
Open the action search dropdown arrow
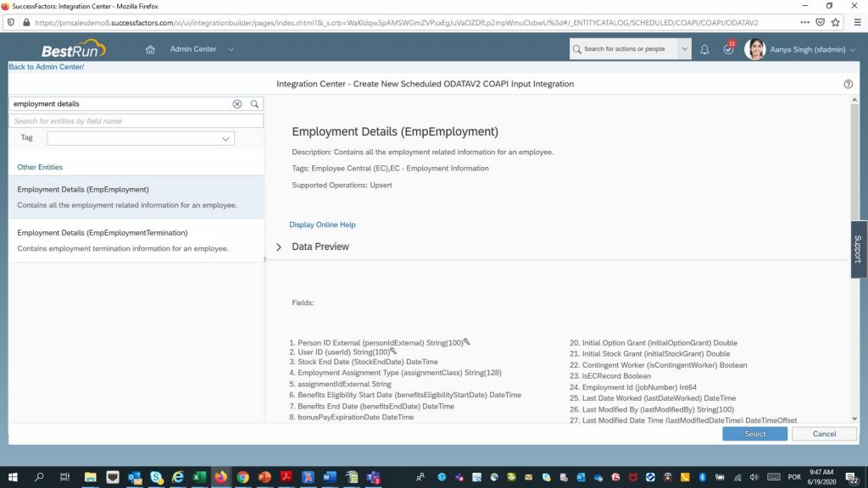click(x=685, y=49)
